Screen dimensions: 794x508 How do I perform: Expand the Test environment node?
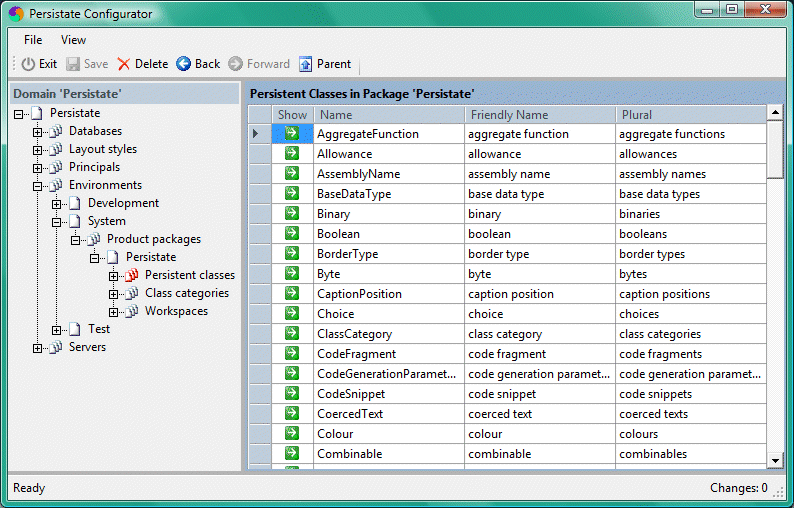(56, 330)
